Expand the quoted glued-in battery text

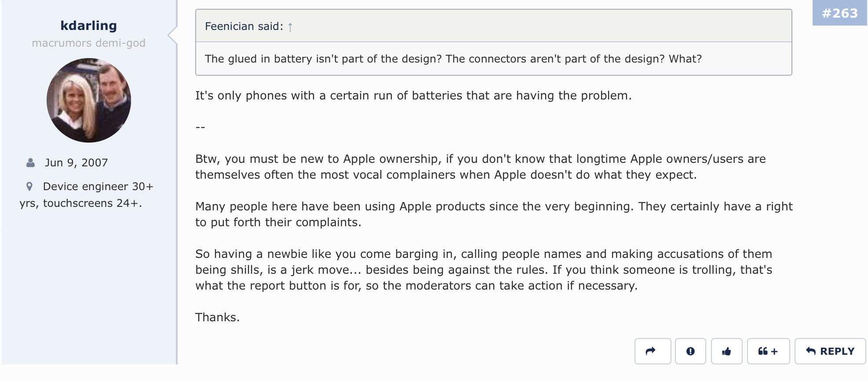click(x=453, y=59)
